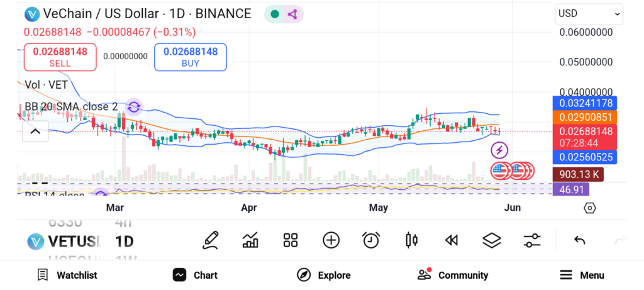
Task: Click the Jun label on time axis
Action: click(513, 208)
